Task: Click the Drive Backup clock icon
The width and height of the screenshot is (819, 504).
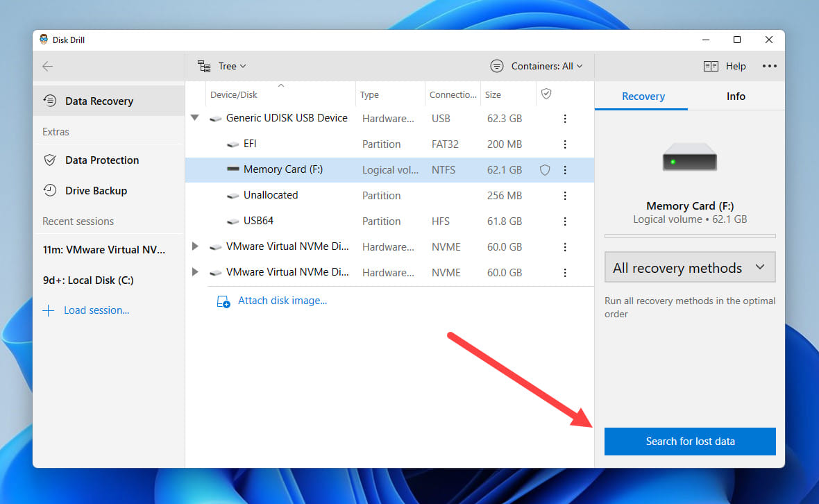Action: click(x=50, y=190)
